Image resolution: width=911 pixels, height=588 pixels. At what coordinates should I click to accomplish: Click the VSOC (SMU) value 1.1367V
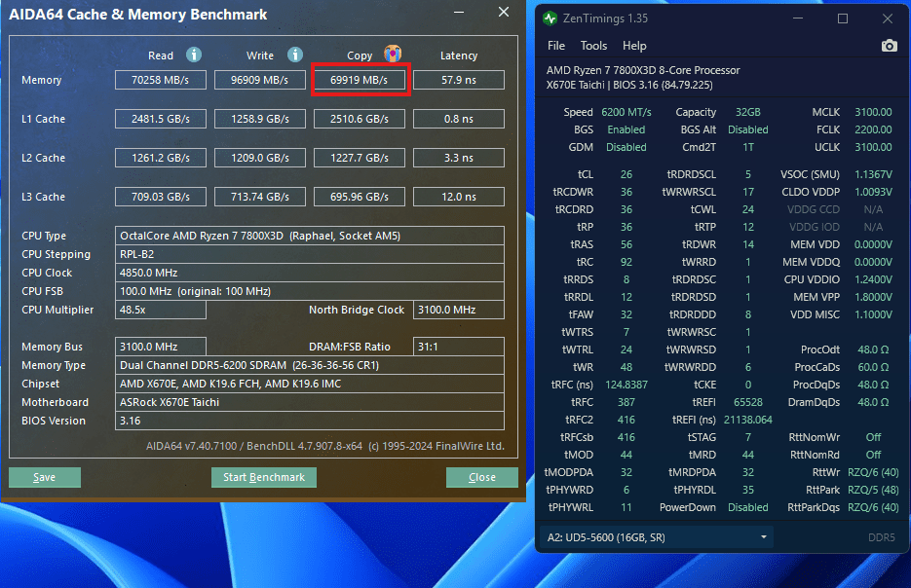coord(873,174)
